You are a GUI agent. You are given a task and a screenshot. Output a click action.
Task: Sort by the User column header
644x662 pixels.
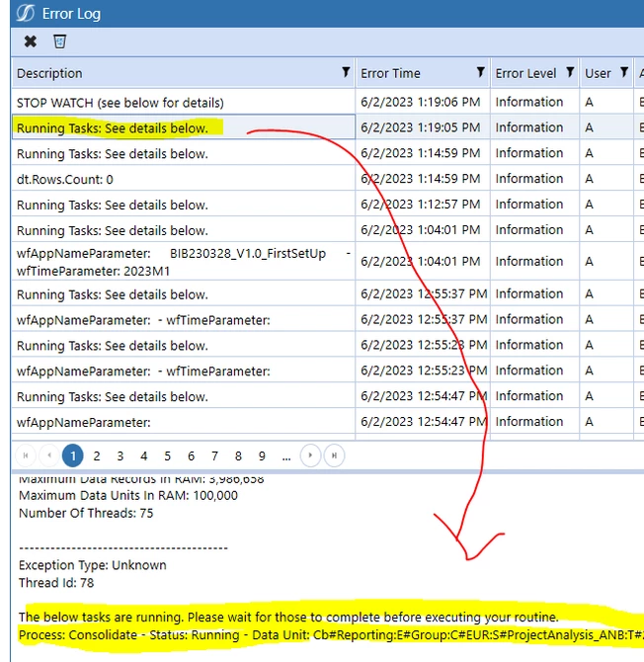[598, 73]
